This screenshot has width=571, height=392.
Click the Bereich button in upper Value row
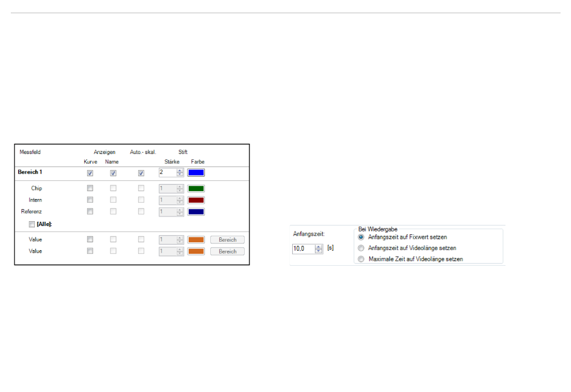tap(227, 240)
